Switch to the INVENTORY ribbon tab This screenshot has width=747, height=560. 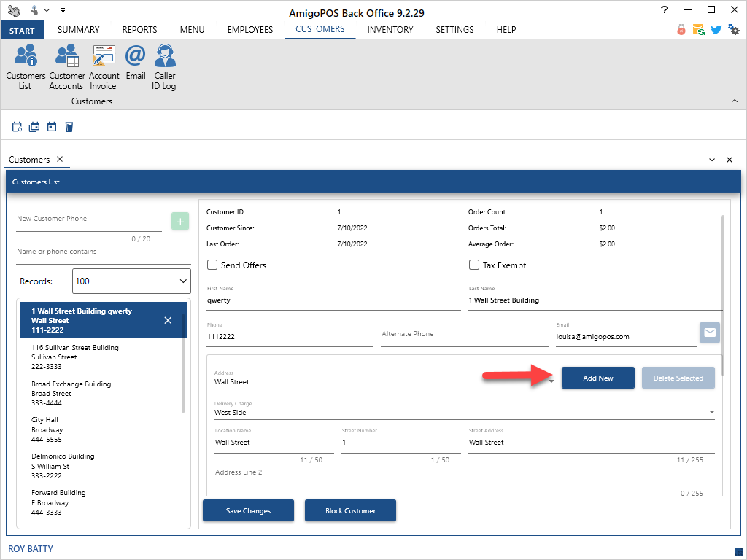pyautogui.click(x=390, y=30)
